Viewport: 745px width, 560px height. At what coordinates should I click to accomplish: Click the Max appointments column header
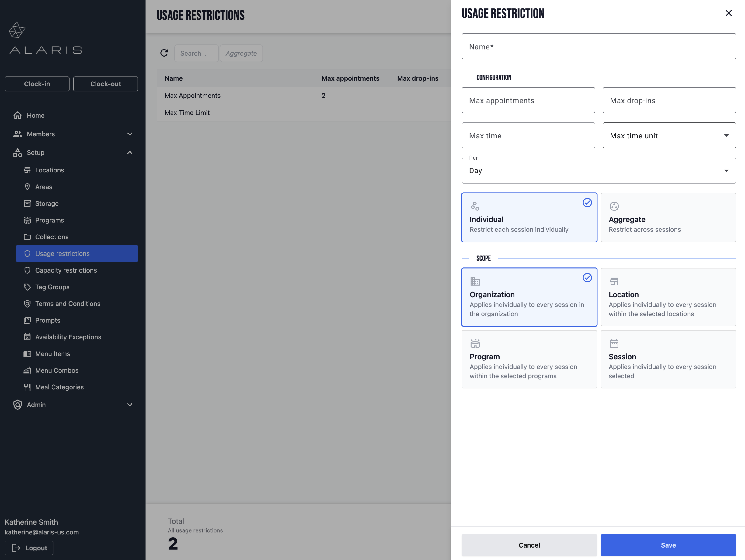(350, 78)
